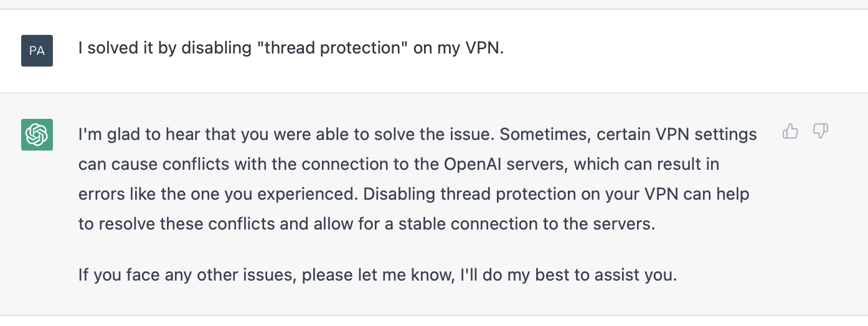Click the thumbs up icon on the reply
Image resolution: width=868 pixels, height=326 pixels.
click(790, 131)
